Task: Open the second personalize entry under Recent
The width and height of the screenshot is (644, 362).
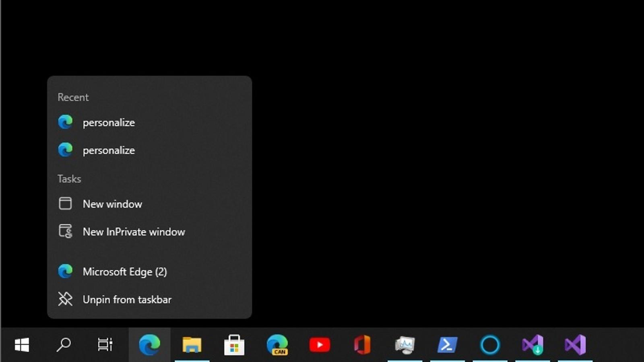Action: point(149,150)
